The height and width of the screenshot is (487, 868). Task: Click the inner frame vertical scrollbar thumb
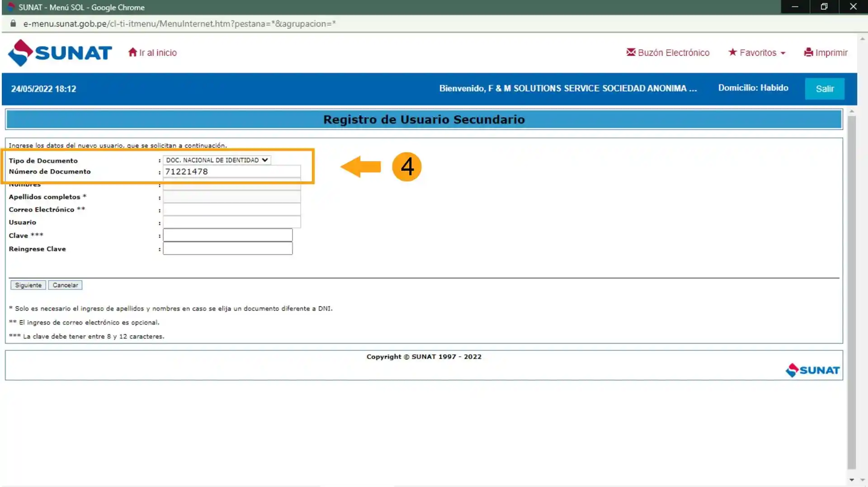point(852,293)
